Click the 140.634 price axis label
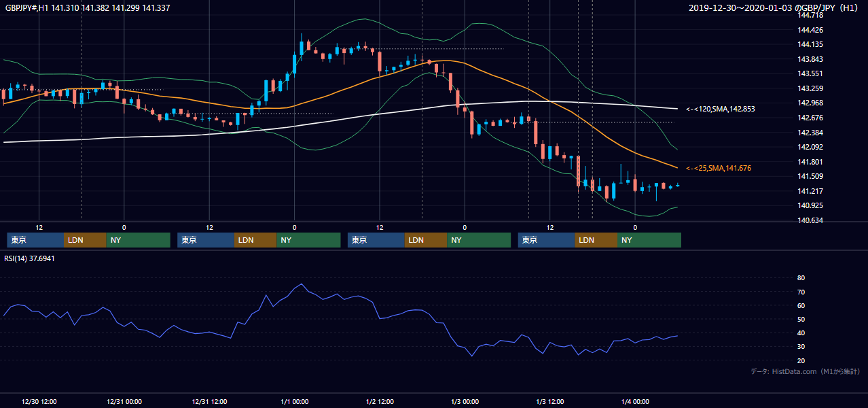 coord(810,220)
